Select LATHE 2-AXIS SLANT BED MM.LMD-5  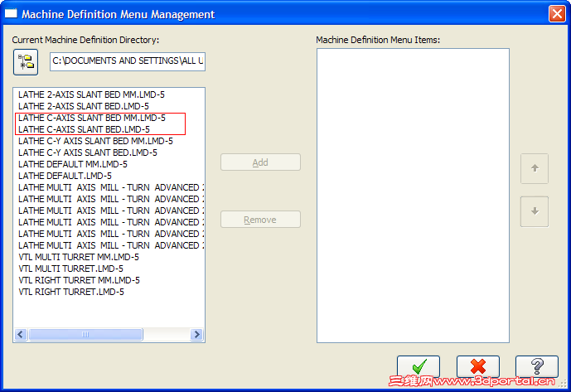pos(91,94)
